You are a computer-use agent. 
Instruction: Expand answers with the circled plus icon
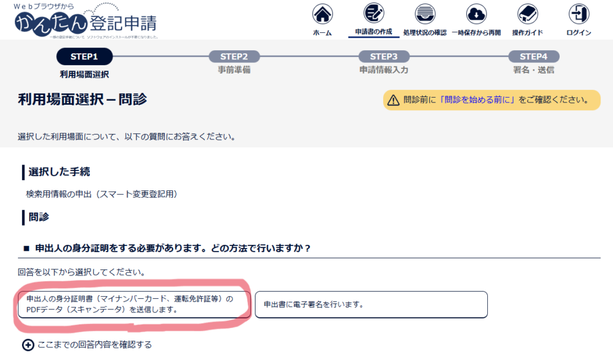pos(28,344)
